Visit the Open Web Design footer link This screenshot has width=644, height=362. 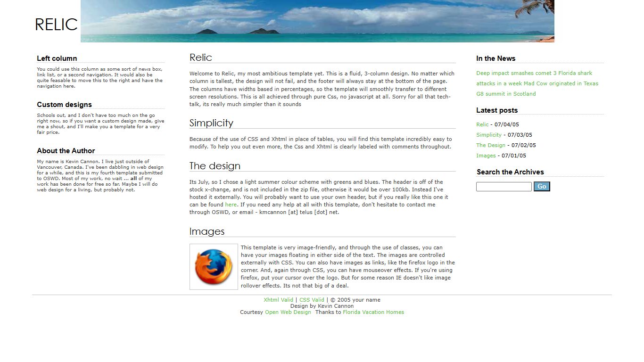tap(288, 312)
